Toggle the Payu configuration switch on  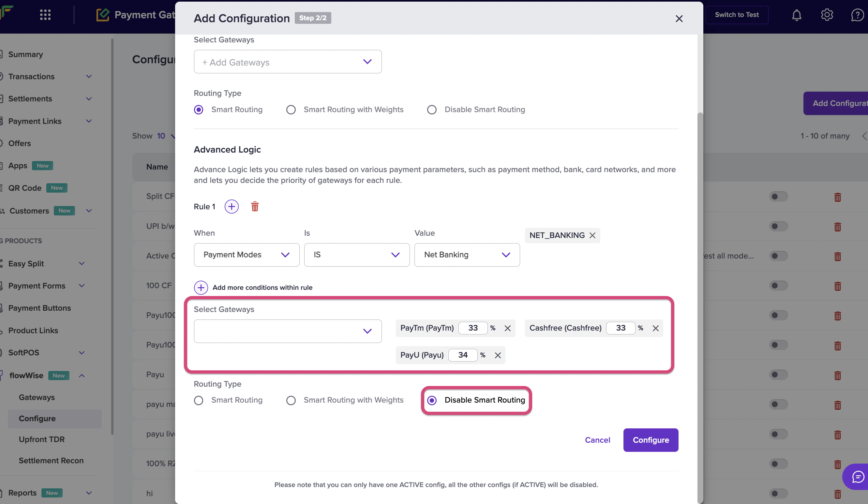click(778, 375)
